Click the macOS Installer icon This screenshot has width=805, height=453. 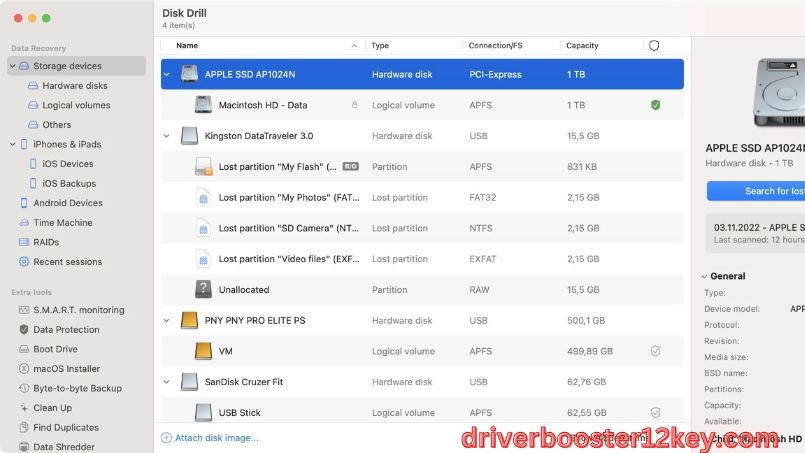pyautogui.click(x=24, y=368)
